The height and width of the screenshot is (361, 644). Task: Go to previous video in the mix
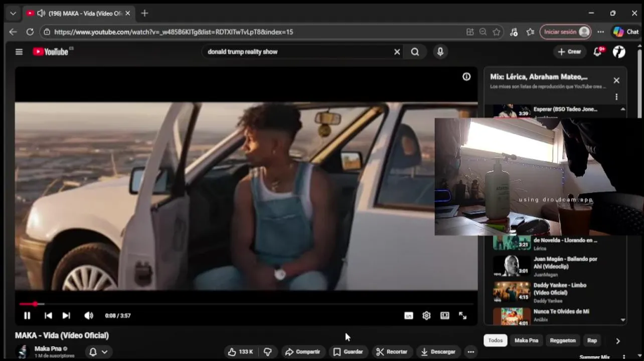(x=48, y=315)
